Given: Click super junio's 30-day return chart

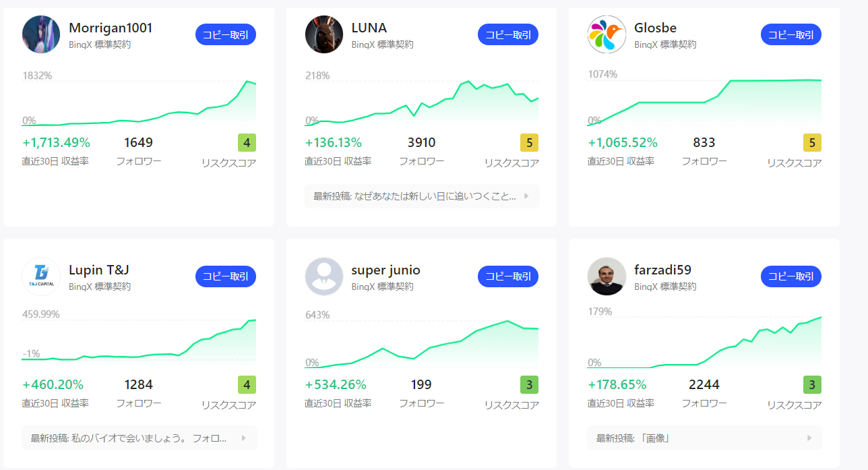Looking at the screenshot, I should tap(421, 344).
